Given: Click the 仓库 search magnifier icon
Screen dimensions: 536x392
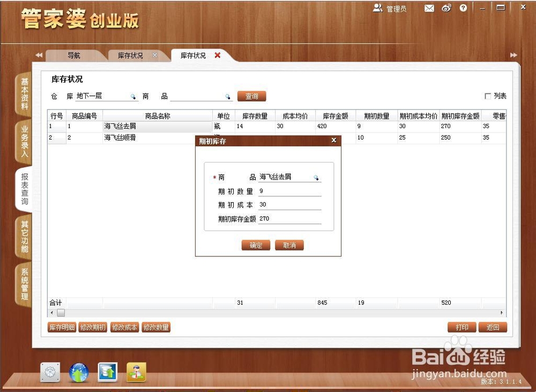Looking at the screenshot, I should [x=133, y=97].
